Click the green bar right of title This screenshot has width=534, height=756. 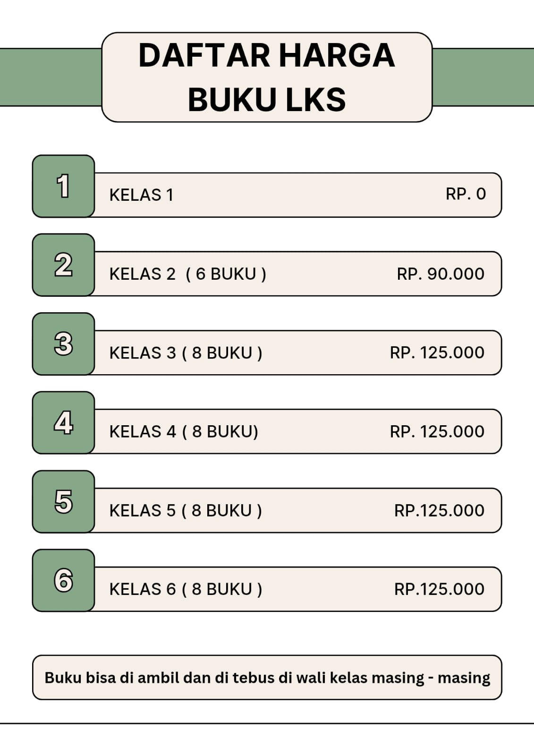[x=483, y=77]
